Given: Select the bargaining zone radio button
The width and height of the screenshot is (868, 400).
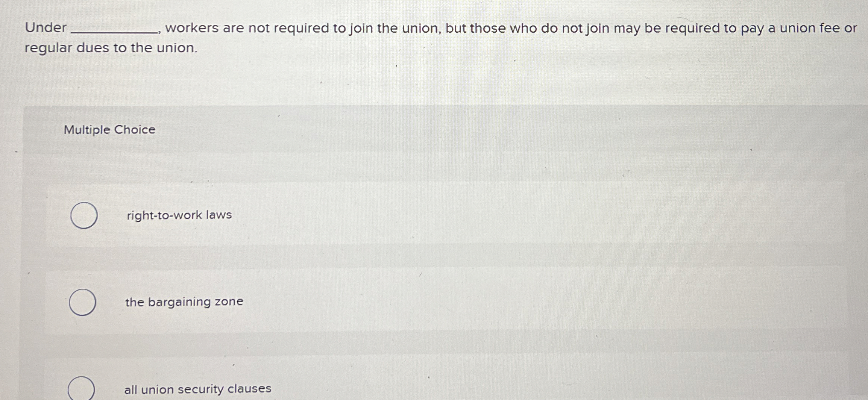Looking at the screenshot, I should tap(83, 302).
